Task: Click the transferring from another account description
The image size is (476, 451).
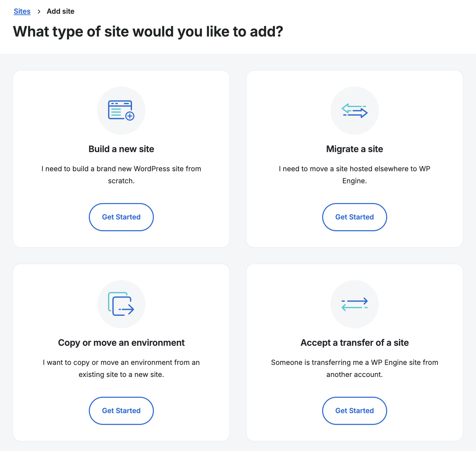Action: click(354, 368)
